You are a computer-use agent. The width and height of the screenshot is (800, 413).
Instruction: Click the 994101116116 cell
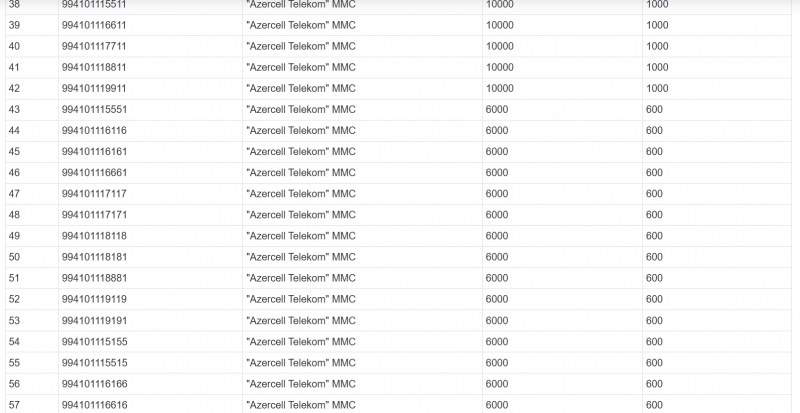tap(94, 130)
